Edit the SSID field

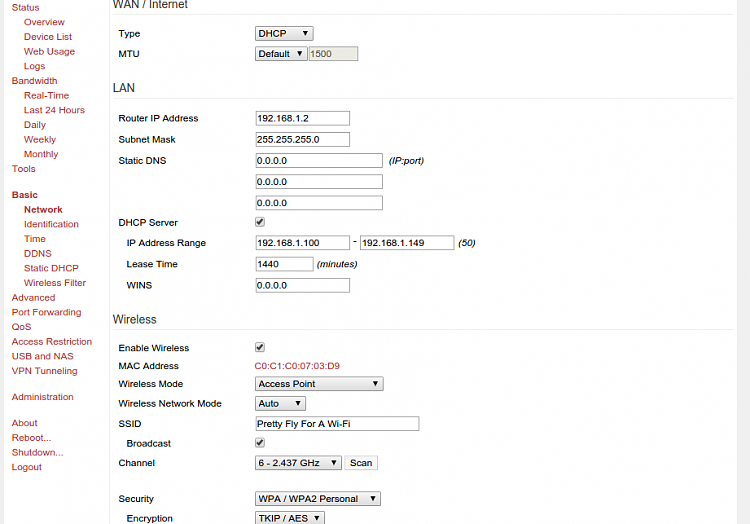(337, 424)
